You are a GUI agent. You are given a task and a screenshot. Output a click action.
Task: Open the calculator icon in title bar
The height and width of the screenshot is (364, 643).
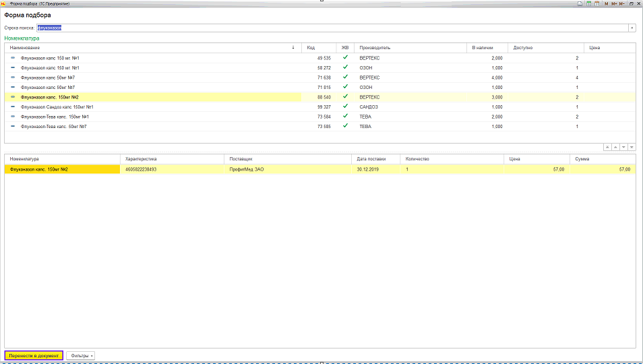(588, 4)
